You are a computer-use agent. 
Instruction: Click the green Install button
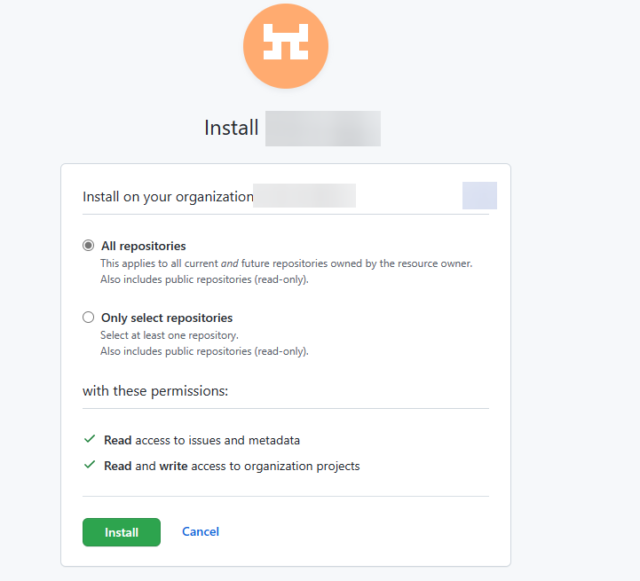121,532
